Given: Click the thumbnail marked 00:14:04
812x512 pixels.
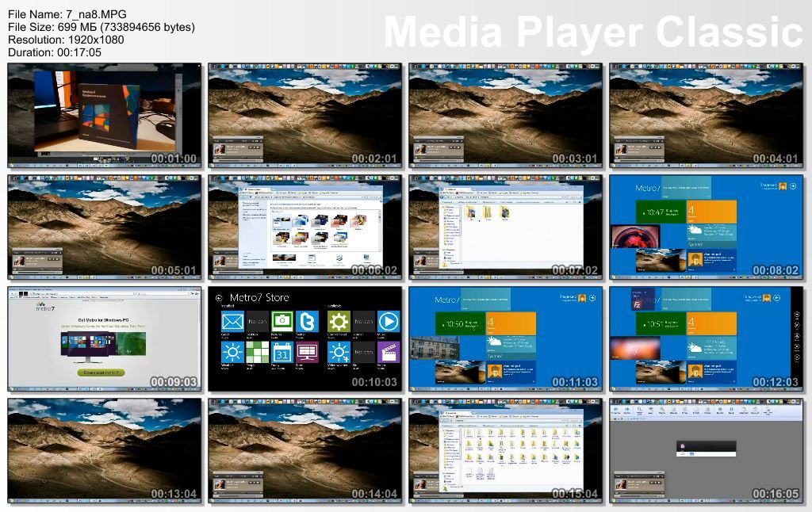Looking at the screenshot, I should coord(305,451).
